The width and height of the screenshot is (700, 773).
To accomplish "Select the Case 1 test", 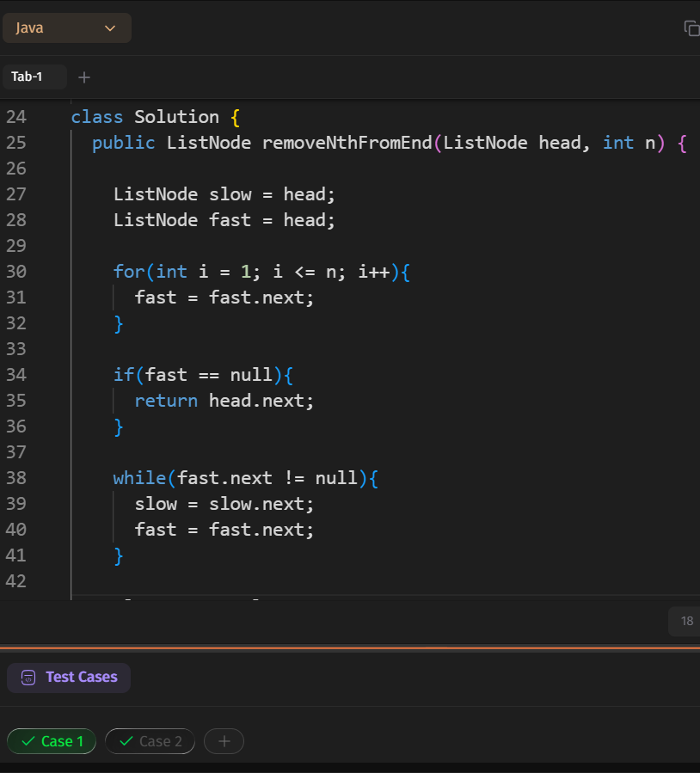I will point(52,741).
